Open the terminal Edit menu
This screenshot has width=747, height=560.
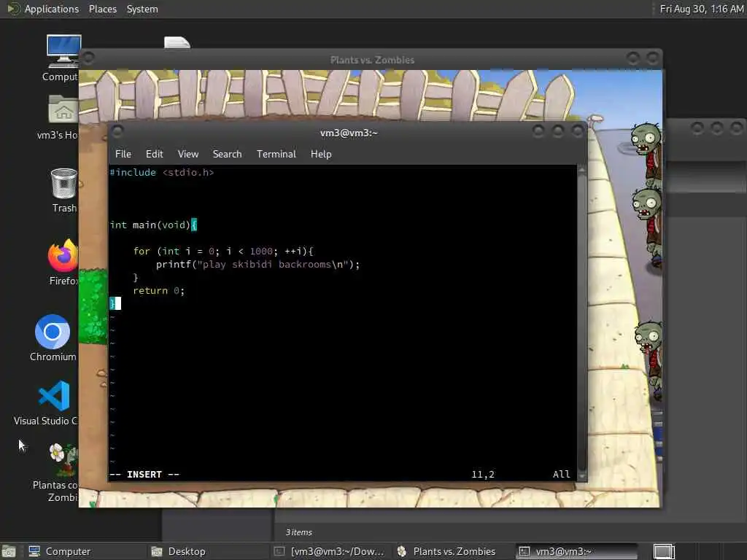click(155, 154)
